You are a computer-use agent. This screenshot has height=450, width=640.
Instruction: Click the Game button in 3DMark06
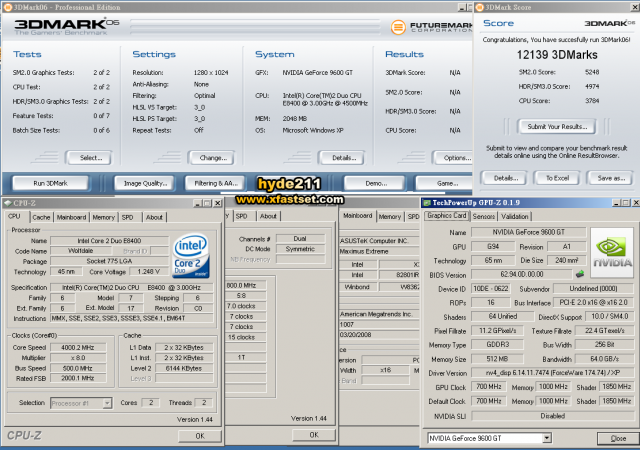click(444, 183)
